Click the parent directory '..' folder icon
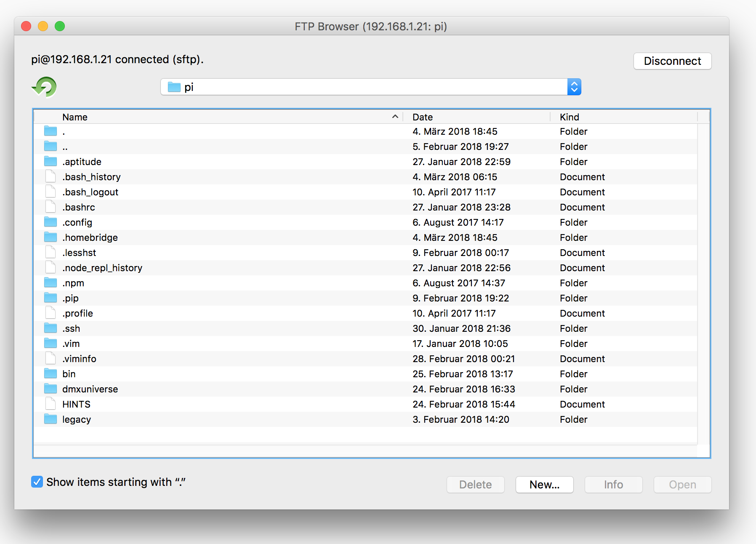Viewport: 756px width, 544px height. (x=51, y=147)
